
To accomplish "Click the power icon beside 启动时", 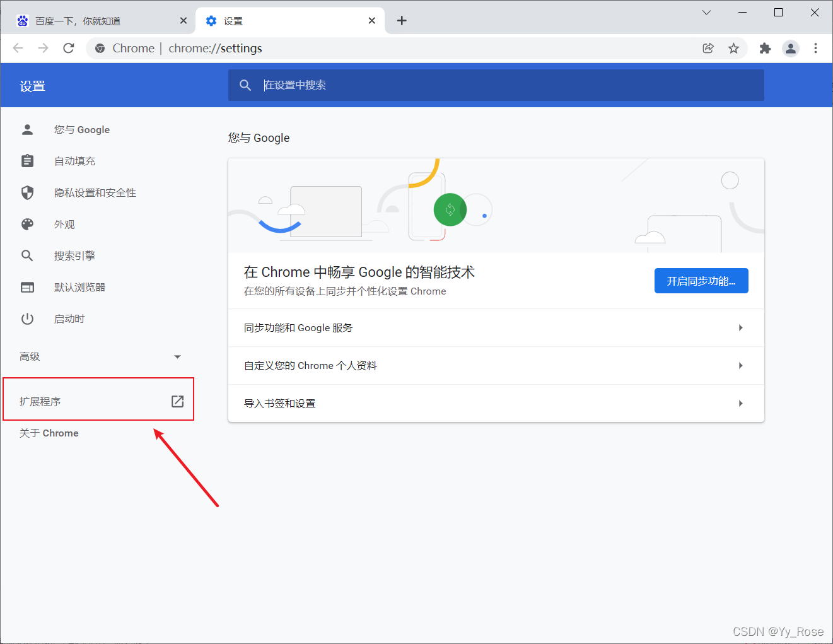I will (27, 319).
